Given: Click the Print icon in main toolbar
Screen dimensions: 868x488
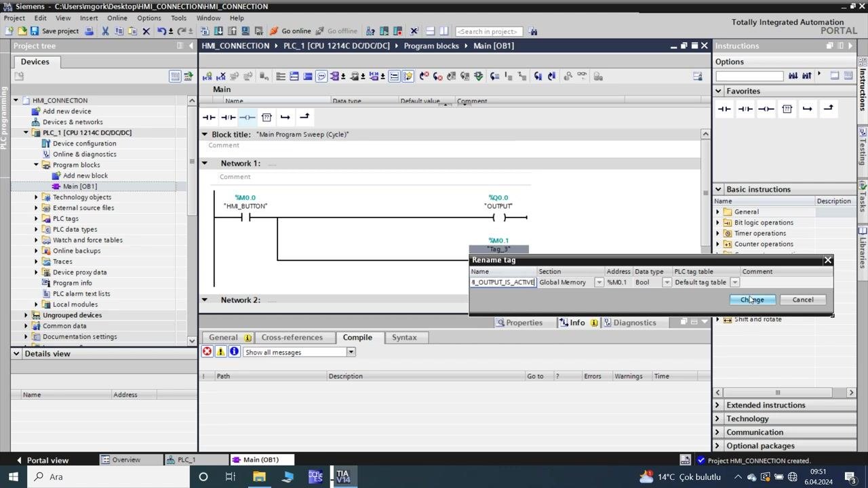Looking at the screenshot, I should 89,31.
